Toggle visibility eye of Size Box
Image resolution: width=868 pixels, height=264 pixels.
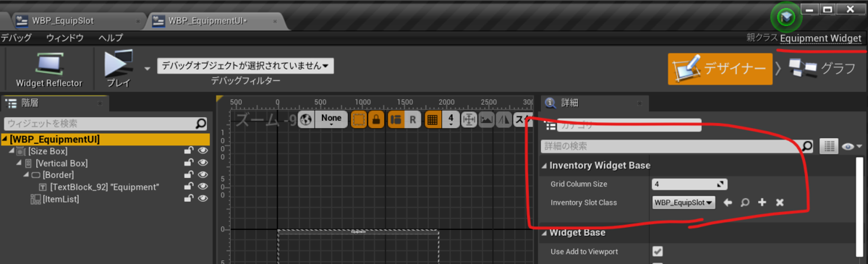[x=203, y=151]
